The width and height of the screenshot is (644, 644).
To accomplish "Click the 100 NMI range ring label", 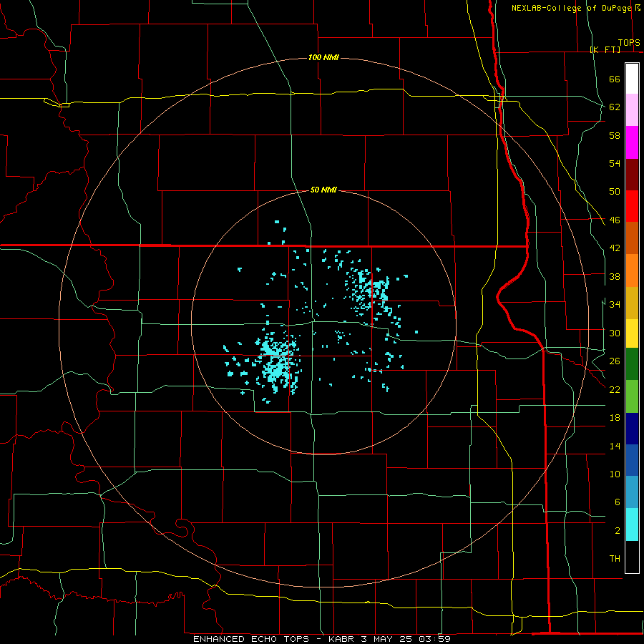I will pos(323,57).
